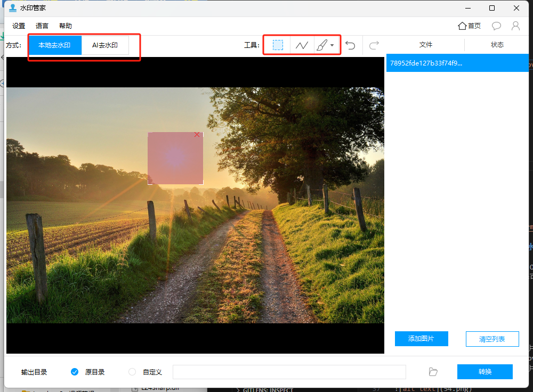
Task: Click the redo arrow icon
Action: (374, 45)
